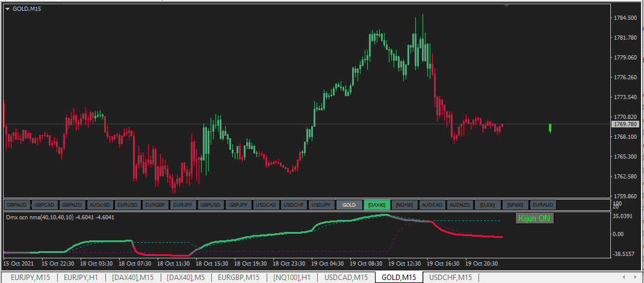Open the USDCAD,M15 chart tab

(x=346, y=278)
